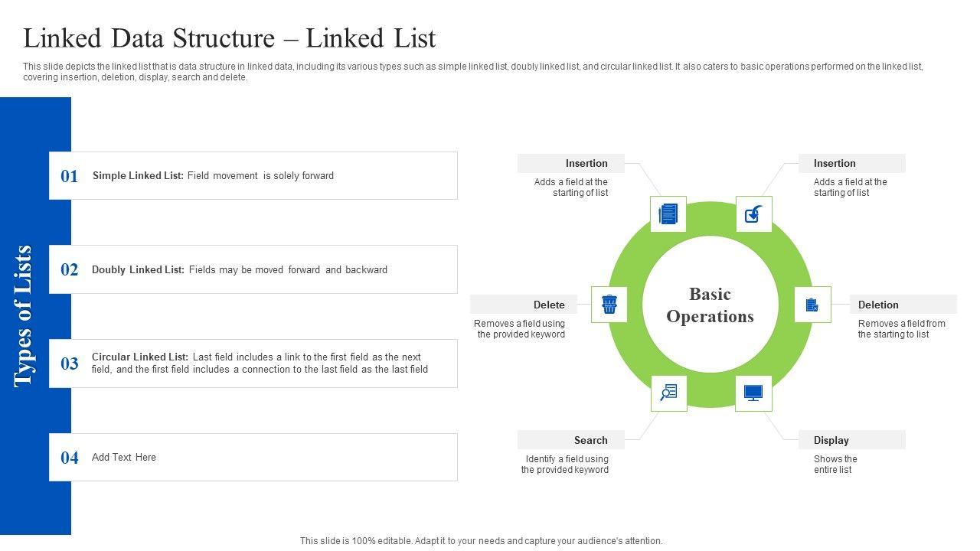Screen dimensions: 980x551
Task: Select the Delete label box
Action: click(524, 305)
